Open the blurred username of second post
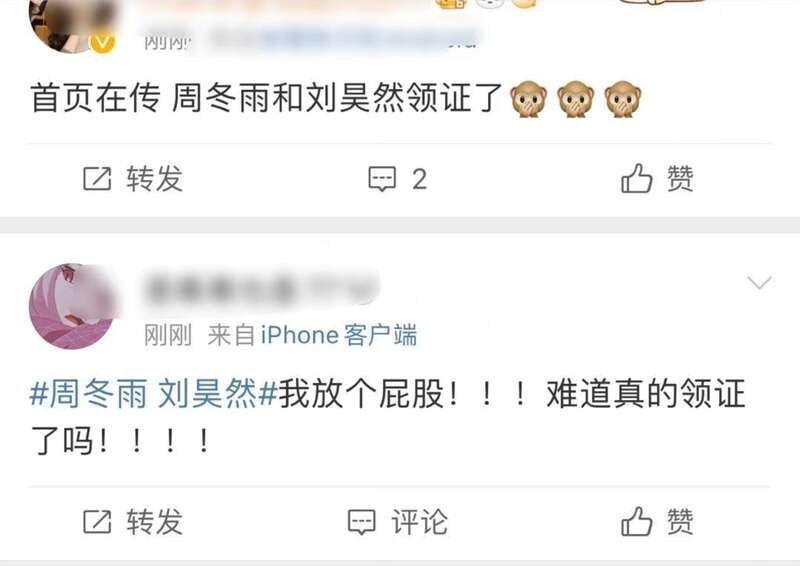Image resolution: width=800 pixels, height=566 pixels. point(261,288)
